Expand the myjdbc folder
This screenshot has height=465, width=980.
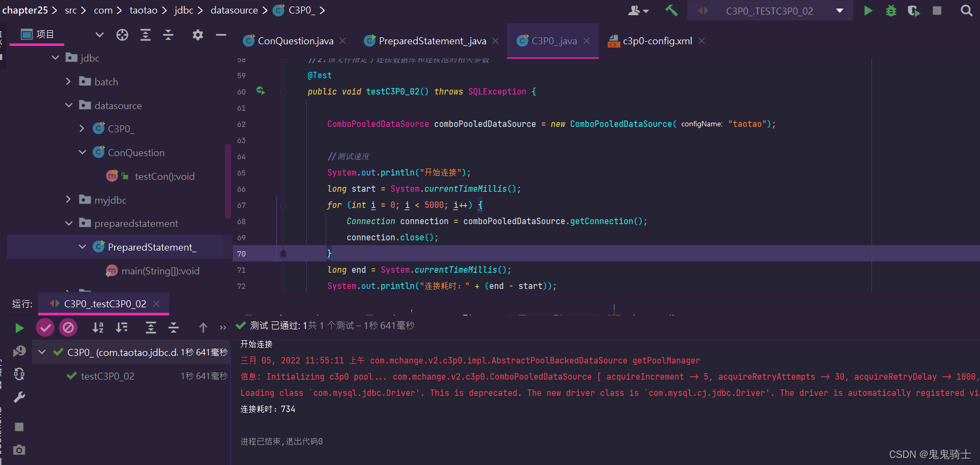(69, 200)
